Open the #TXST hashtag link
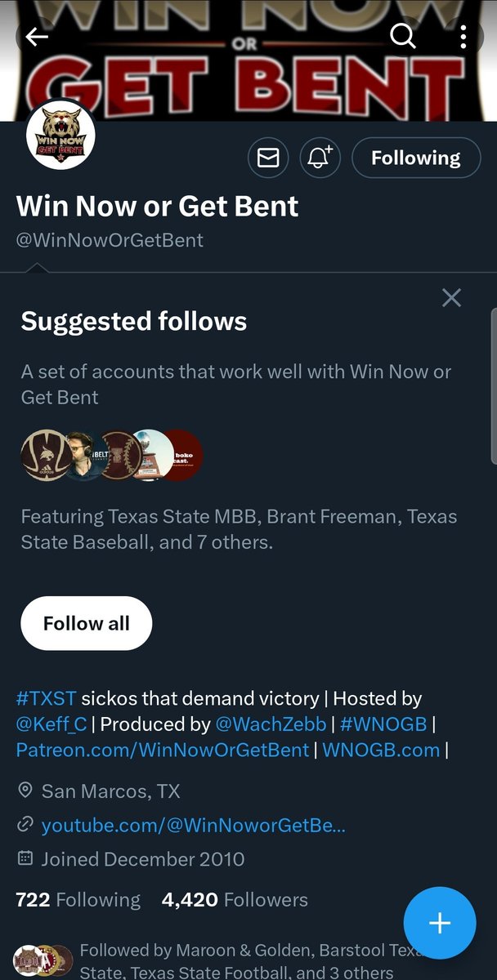This screenshot has height=980, width=497. 47,698
